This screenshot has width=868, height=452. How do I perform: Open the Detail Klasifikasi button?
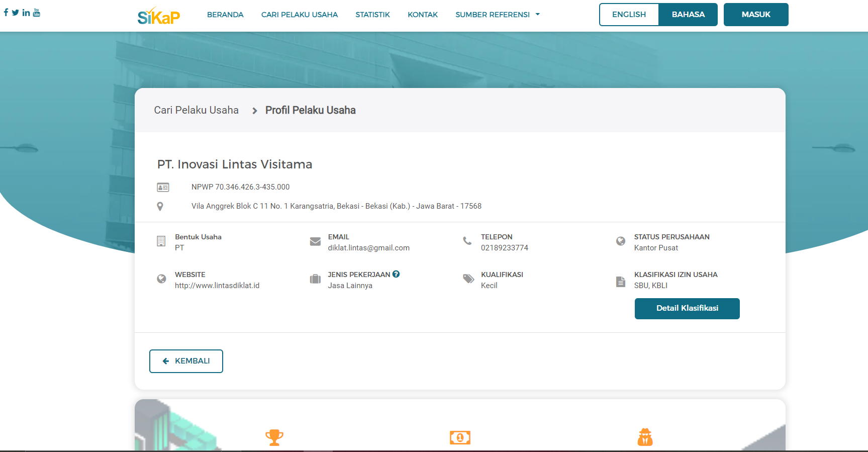click(x=687, y=309)
